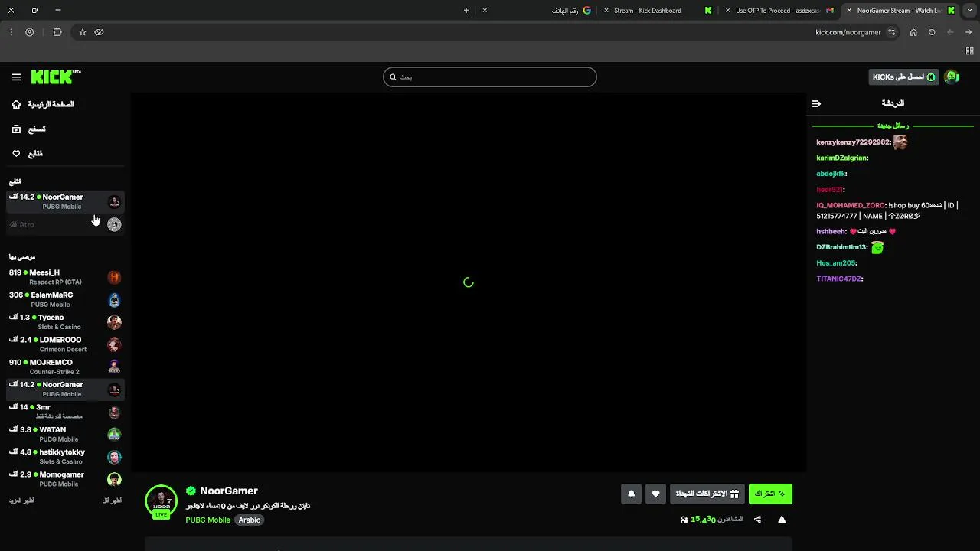Screen dimensions: 980x551
Task: Click chat username Hos_am205
Action: pyautogui.click(x=836, y=263)
